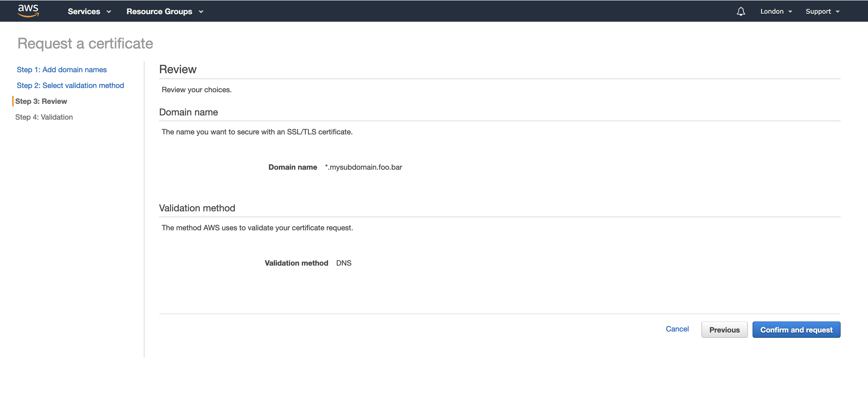Click Confirm and request

796,330
